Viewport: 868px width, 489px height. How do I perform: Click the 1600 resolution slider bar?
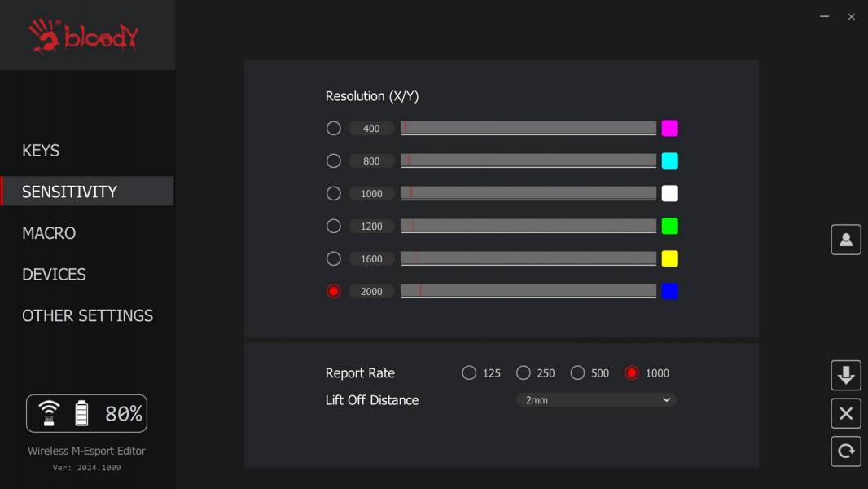[528, 258]
